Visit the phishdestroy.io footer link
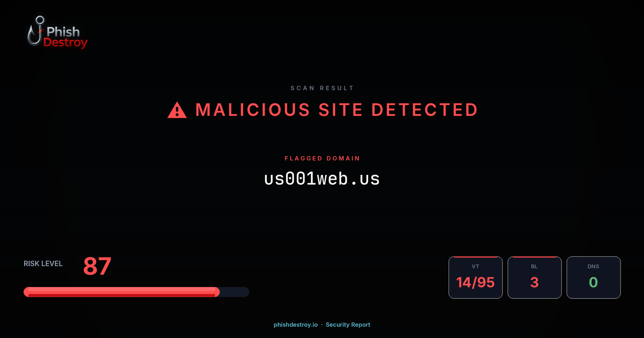The image size is (644, 338). 296,325
